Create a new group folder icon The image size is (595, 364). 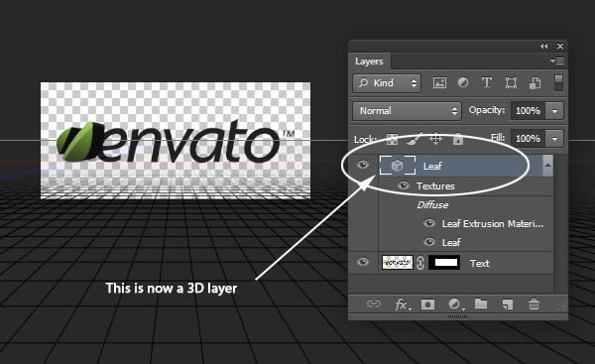[x=481, y=304]
